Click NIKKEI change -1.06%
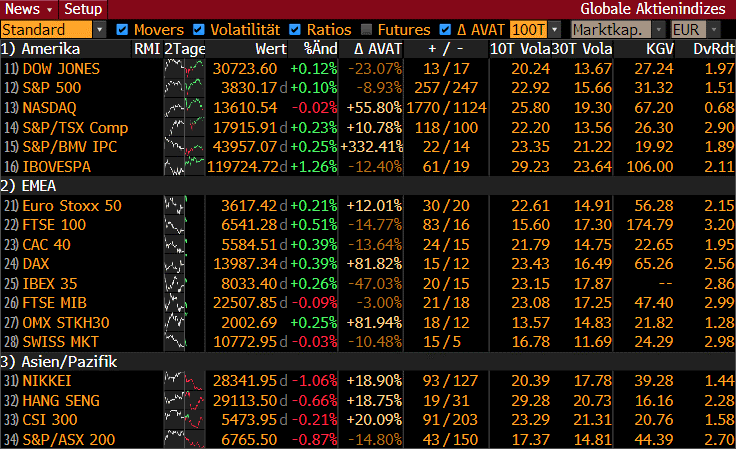Screen dimensions: 736x449 [x=314, y=381]
